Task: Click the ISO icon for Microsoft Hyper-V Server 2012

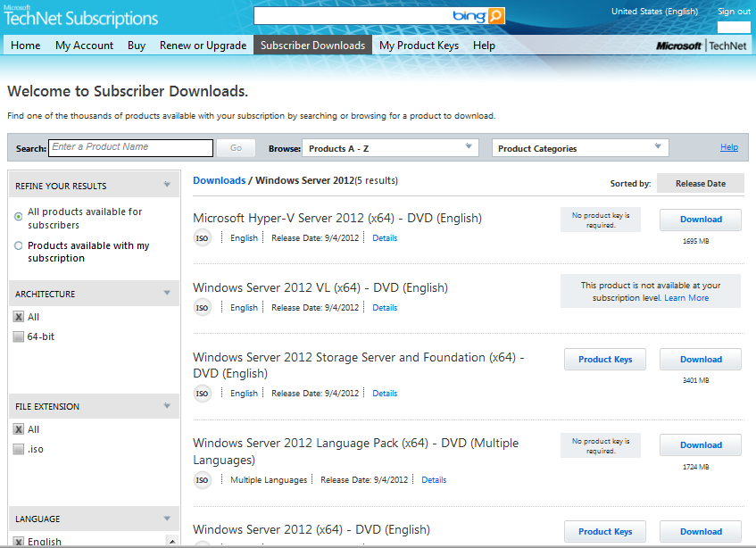Action: (x=203, y=237)
